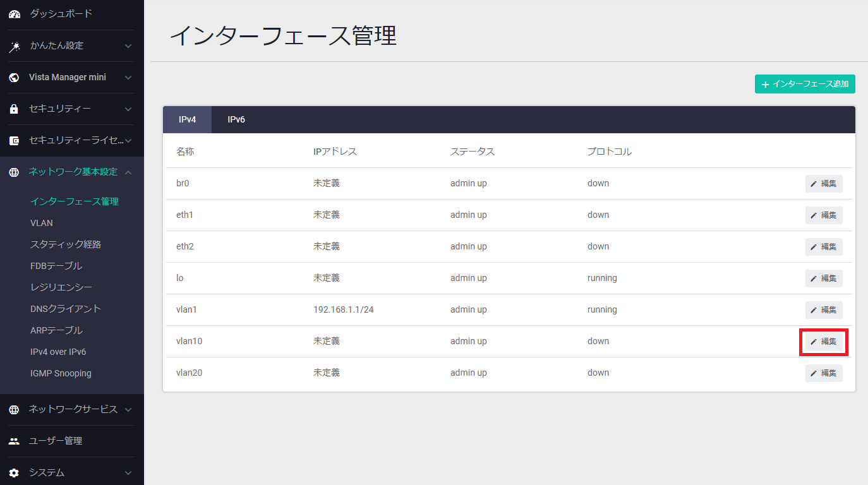This screenshot has height=485, width=868.
Task: Expand the かんたん設定 menu chevron
Action: coord(128,46)
